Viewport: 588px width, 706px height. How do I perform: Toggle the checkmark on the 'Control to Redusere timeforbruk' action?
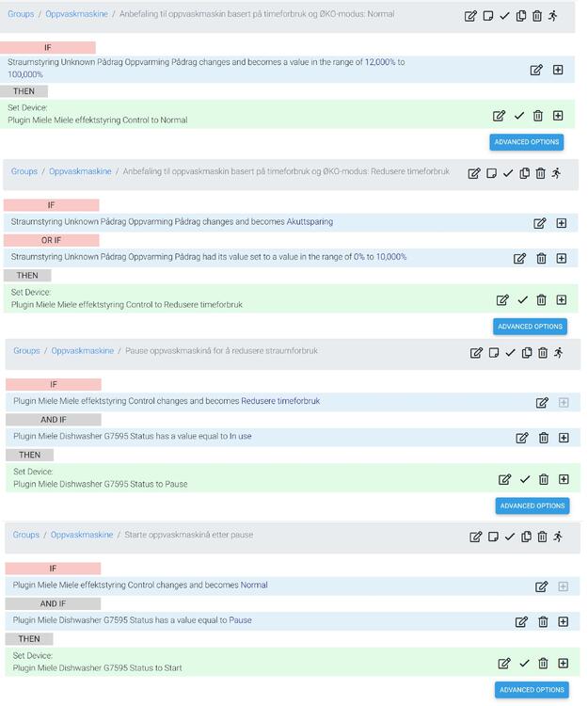pos(522,300)
